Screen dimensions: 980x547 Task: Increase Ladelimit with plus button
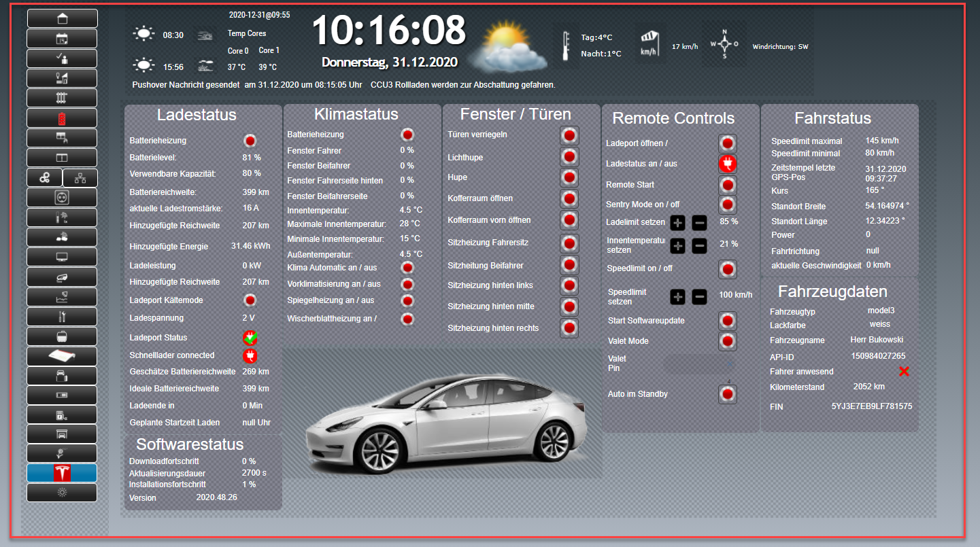(x=678, y=222)
